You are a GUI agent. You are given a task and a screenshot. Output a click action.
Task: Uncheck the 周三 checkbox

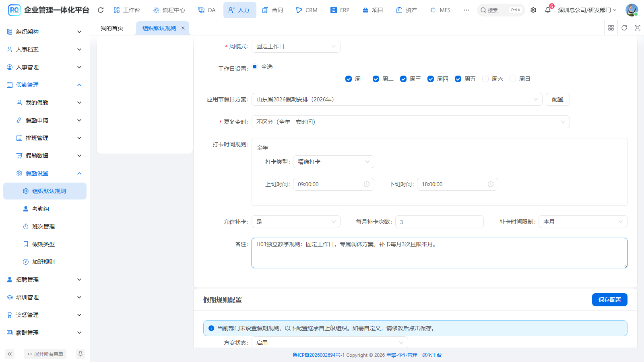click(403, 79)
